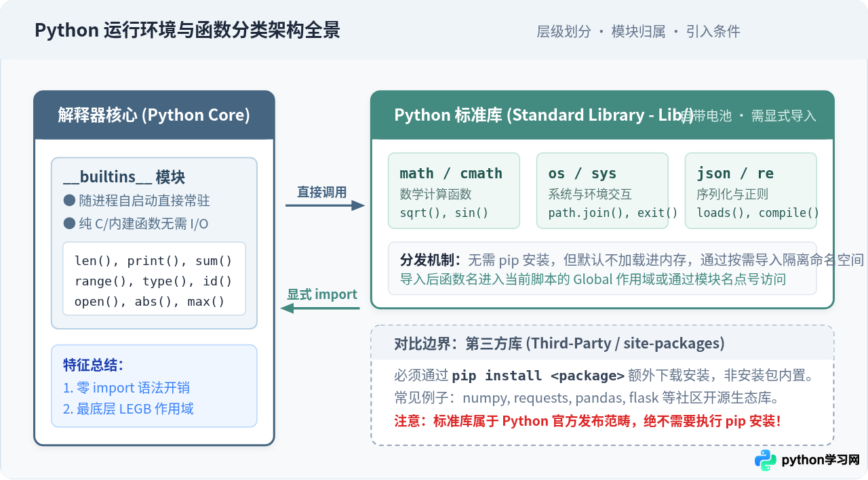The height and width of the screenshot is (480, 868).
Task: Click the code 'sqrt(), sin()'
Action: (x=444, y=213)
